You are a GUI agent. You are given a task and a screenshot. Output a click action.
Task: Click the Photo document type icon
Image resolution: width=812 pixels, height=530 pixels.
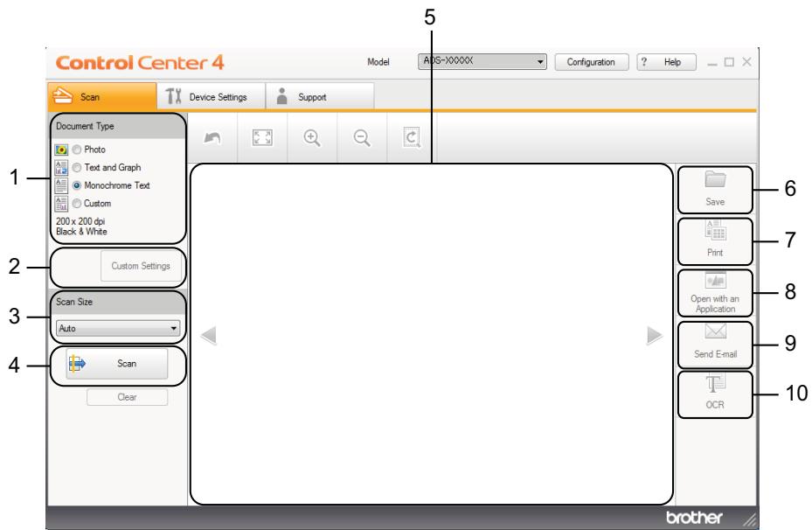coord(61,150)
